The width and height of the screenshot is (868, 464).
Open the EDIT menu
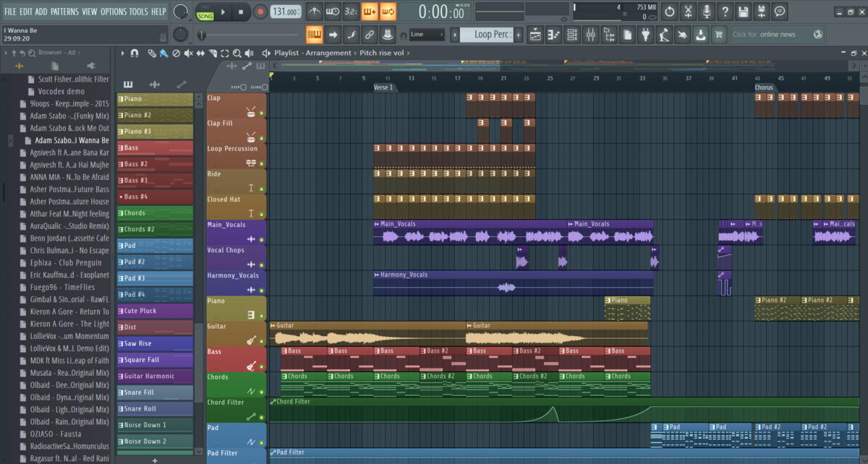pos(26,12)
